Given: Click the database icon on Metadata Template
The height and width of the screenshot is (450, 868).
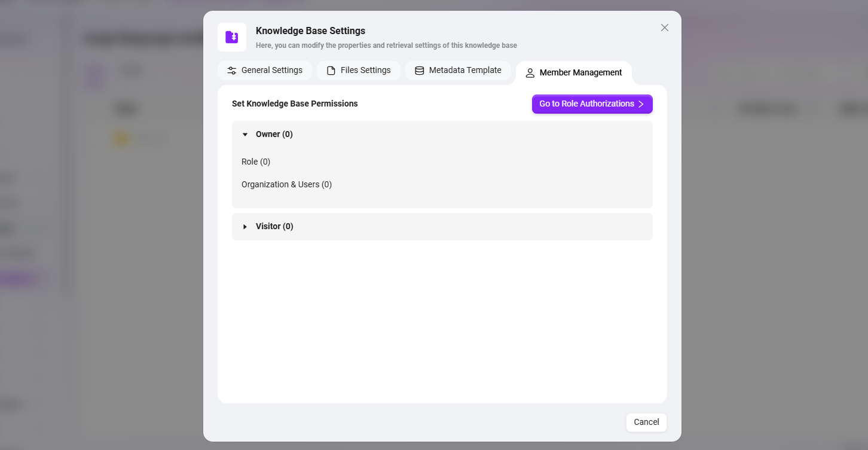Looking at the screenshot, I should point(420,71).
